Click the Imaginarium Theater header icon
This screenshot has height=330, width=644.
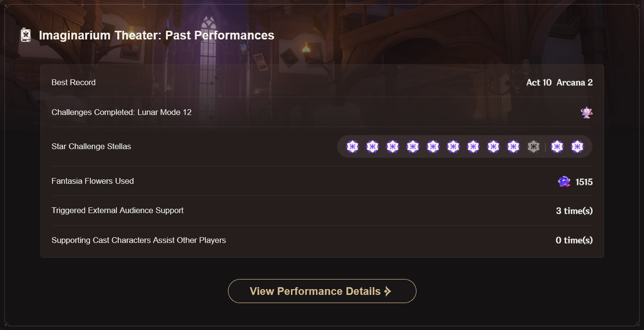click(x=25, y=35)
